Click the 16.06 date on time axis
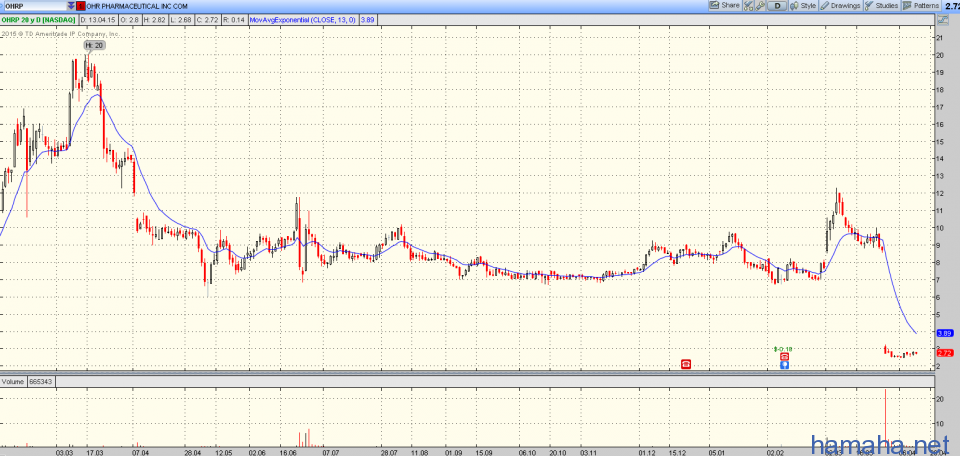The image size is (960, 456). (x=288, y=452)
